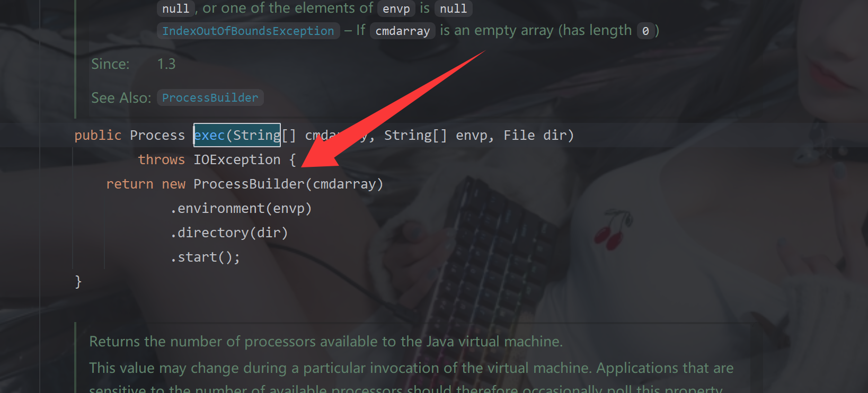Click IOException in the throws clause

(237, 160)
